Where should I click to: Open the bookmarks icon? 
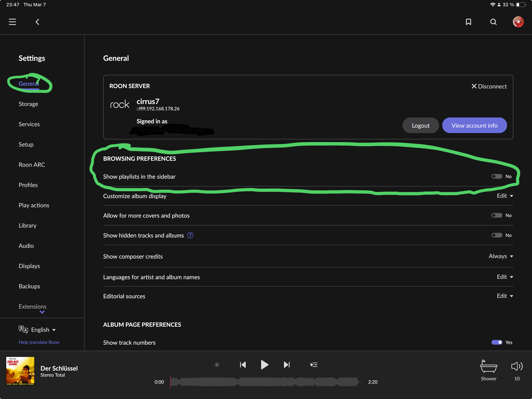point(468,22)
